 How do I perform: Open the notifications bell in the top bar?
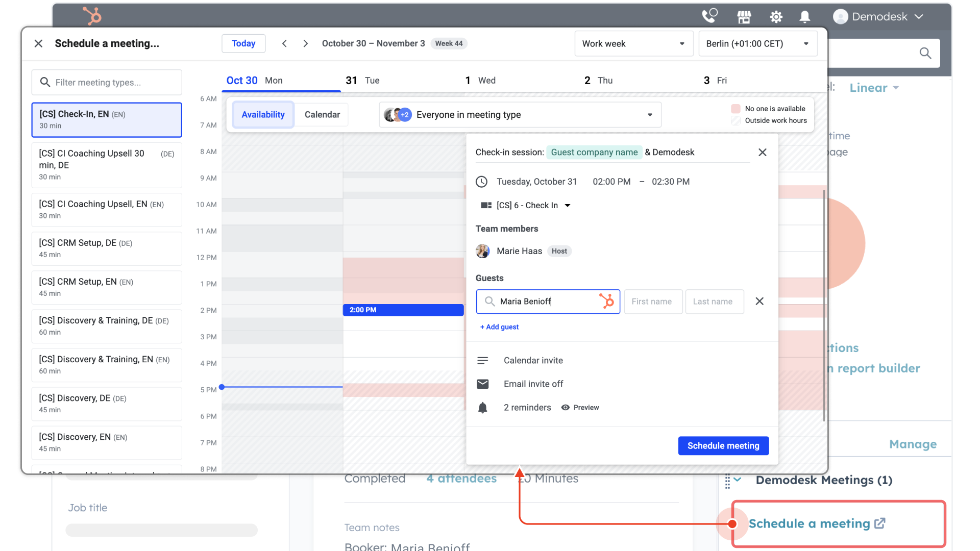804,16
